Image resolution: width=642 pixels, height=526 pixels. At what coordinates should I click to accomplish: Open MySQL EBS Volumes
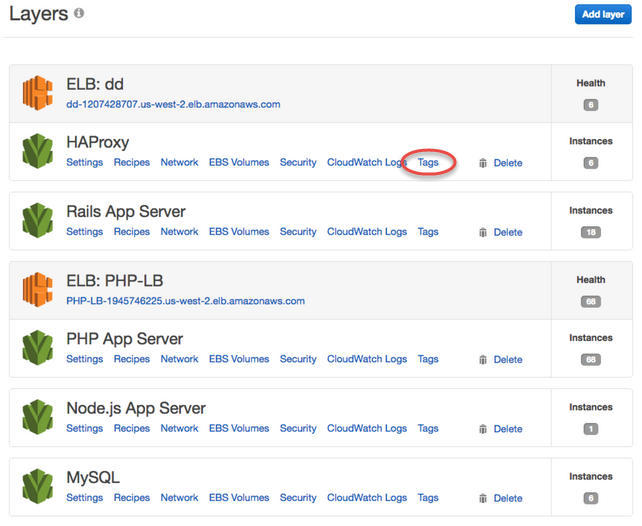coord(239,498)
